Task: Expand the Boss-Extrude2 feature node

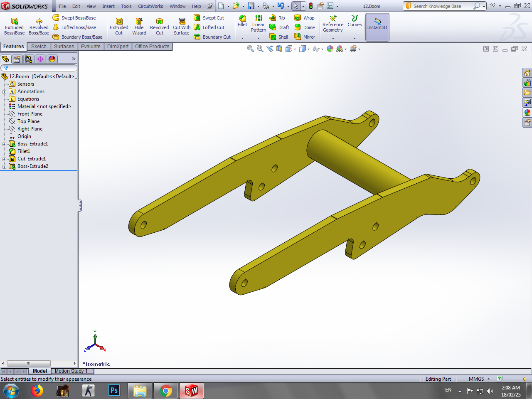Action: [4, 166]
